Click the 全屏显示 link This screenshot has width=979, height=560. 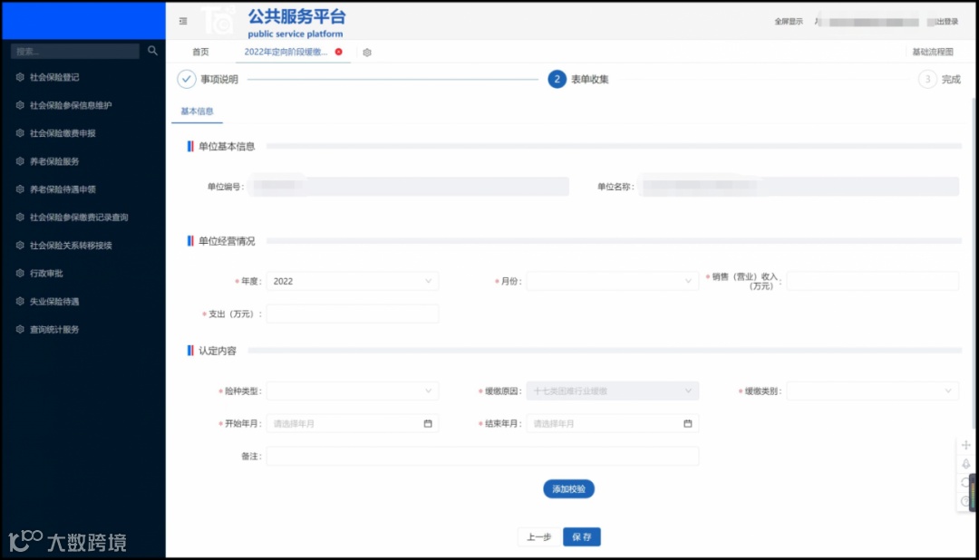point(789,21)
